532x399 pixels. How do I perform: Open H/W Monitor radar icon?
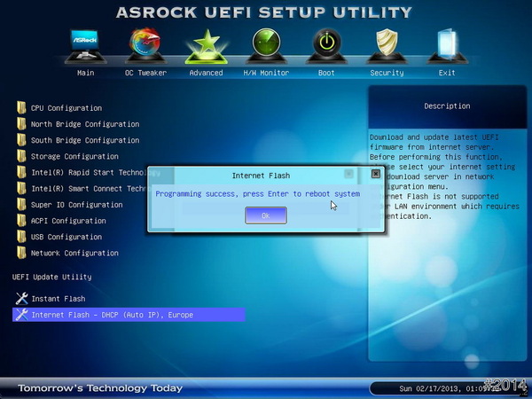(266, 46)
